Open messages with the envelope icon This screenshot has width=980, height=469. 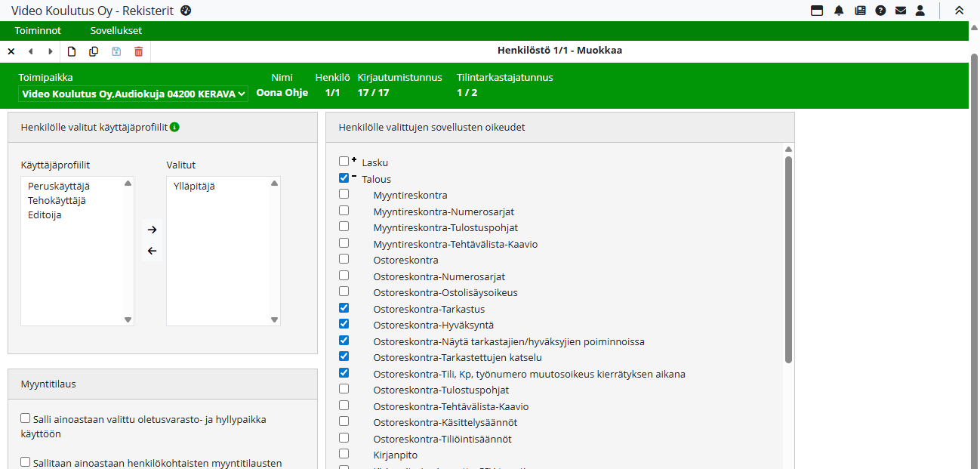point(900,11)
